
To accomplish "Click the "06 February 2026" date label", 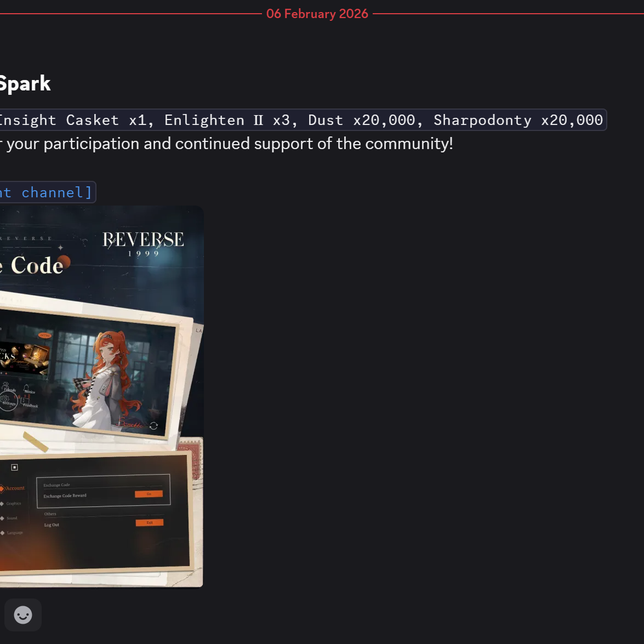I will tap(317, 14).
